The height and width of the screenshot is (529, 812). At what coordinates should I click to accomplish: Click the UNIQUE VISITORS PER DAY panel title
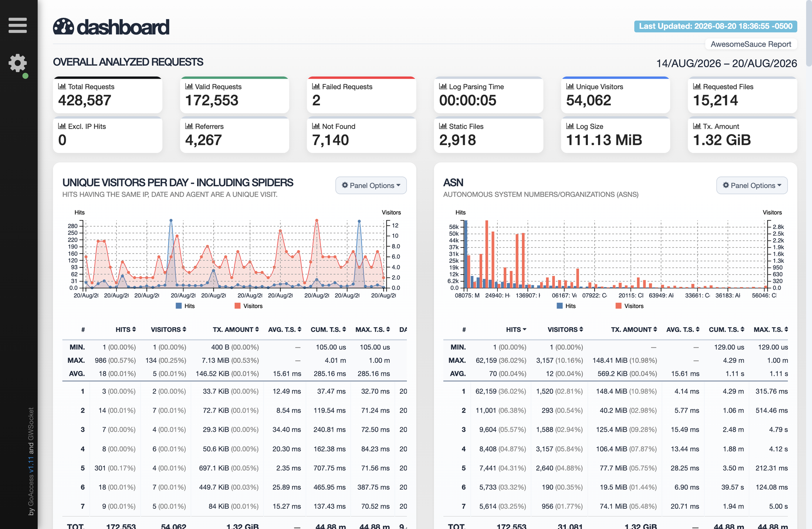point(178,182)
